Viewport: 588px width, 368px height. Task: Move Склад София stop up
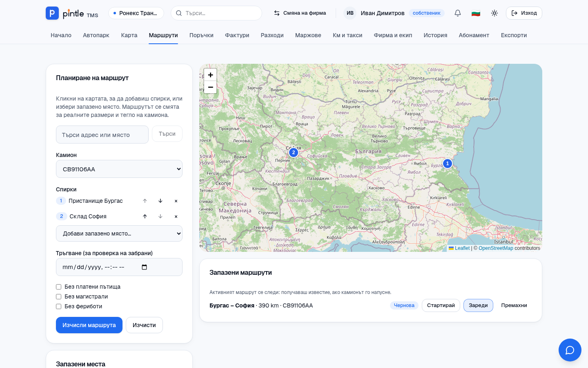pos(145,216)
